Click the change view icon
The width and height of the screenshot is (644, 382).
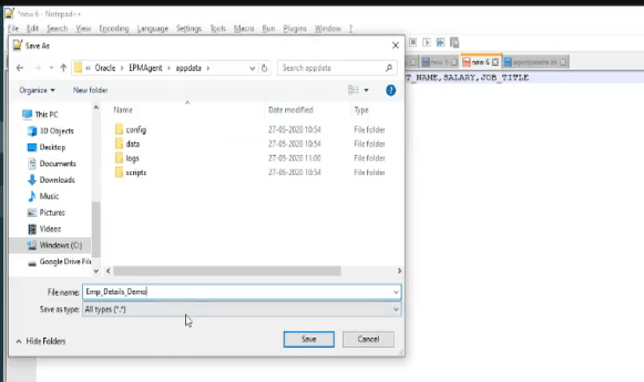point(353,90)
